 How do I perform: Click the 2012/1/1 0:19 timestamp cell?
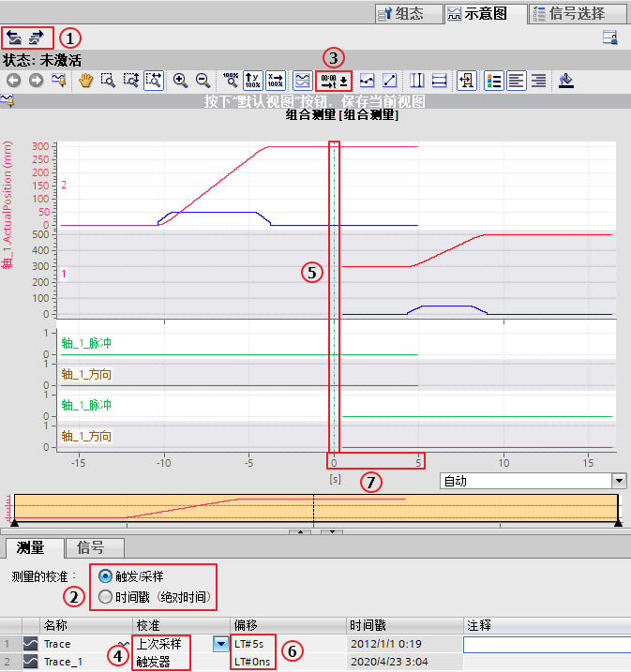click(x=386, y=644)
